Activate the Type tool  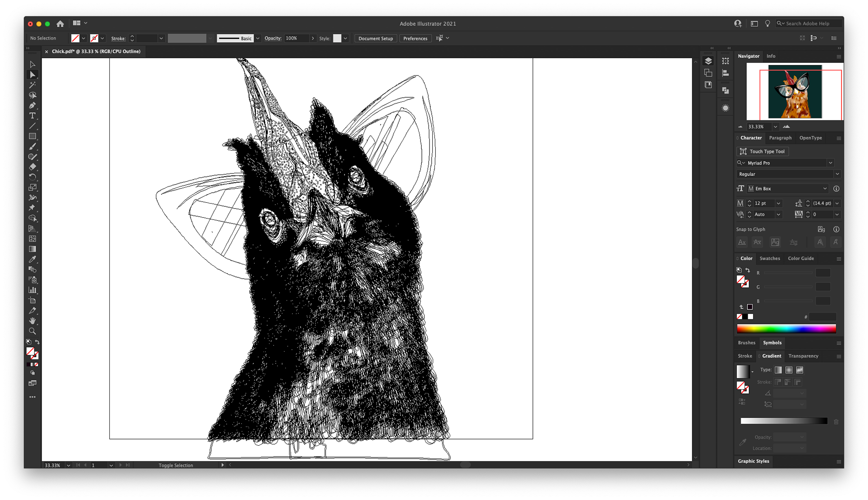(33, 116)
